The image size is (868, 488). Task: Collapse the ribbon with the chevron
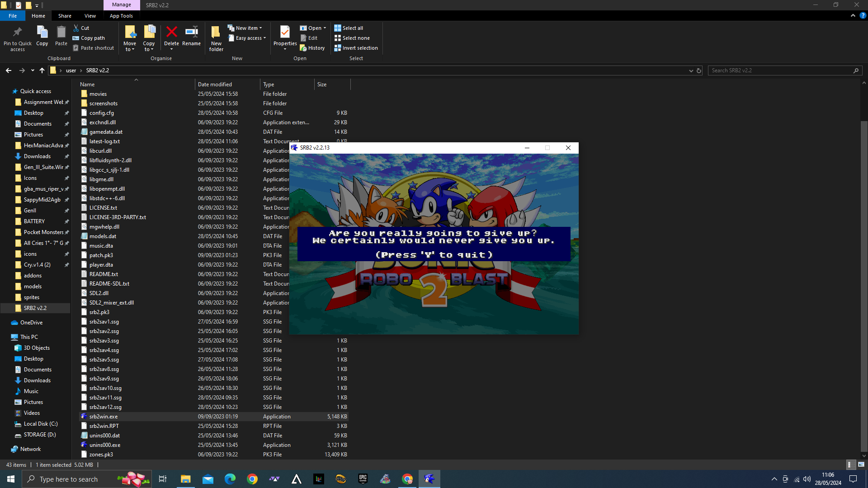853,15
